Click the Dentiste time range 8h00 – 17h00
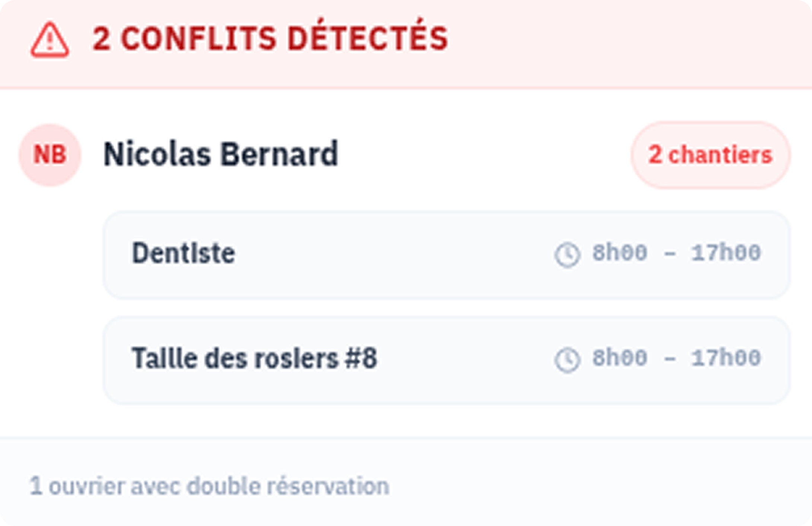Image resolution: width=812 pixels, height=526 pixels. 678,253
